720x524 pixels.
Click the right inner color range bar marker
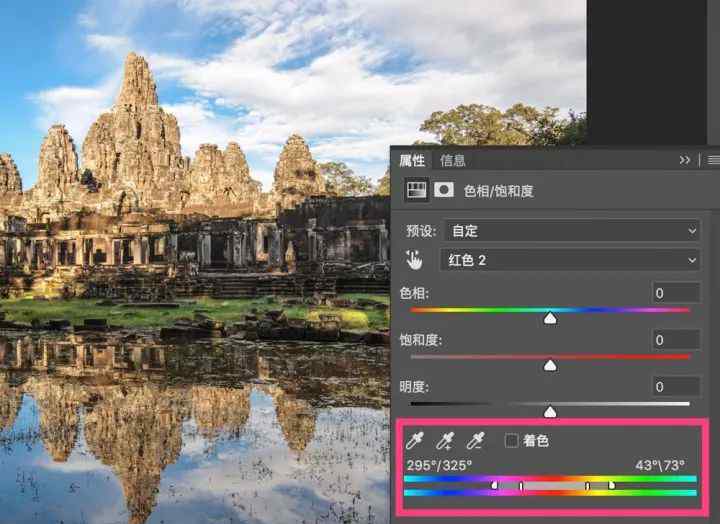[x=587, y=485]
